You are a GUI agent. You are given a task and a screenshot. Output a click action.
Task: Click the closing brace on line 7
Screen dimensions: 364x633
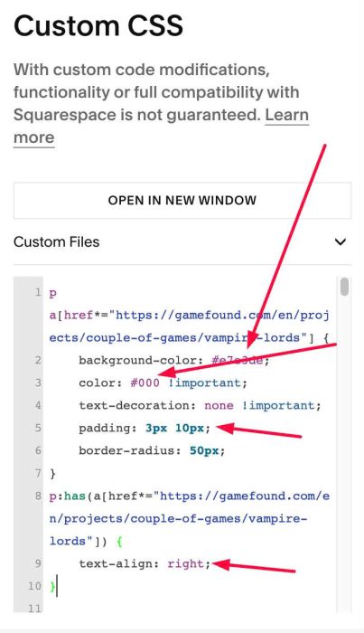tap(52, 473)
